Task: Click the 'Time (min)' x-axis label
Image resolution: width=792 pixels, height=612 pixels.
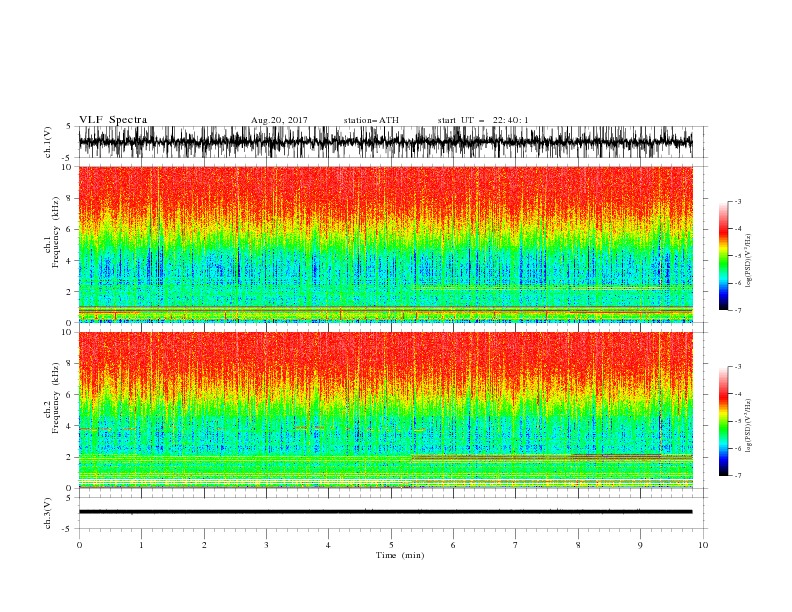Action: (x=400, y=555)
